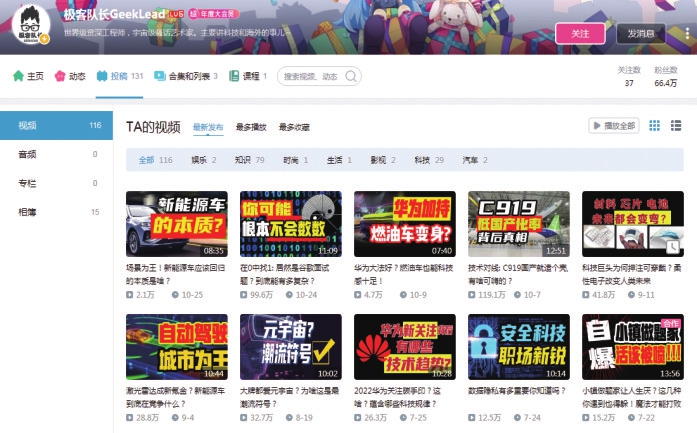Click the watch-later clock icon on 柔性电子 thumbnail
This screenshot has width=697, height=433.
coord(673,246)
